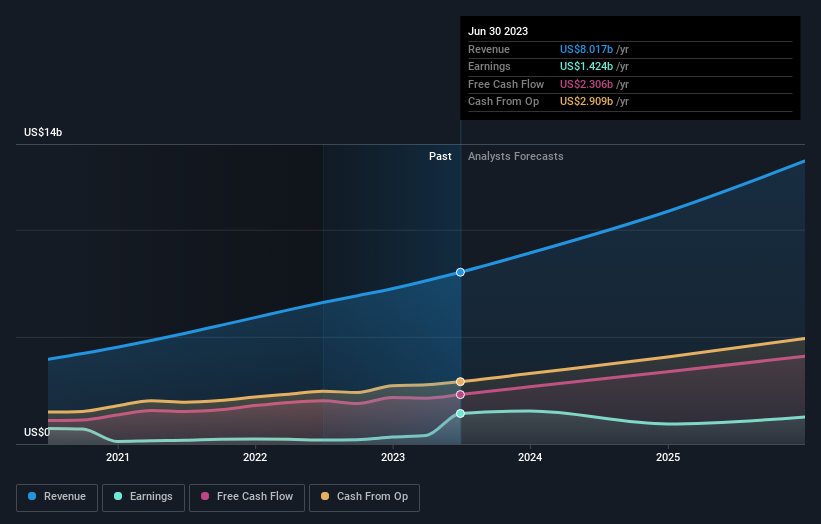Click the Earnings row label in tooltip
Image resolution: width=821 pixels, height=524 pixels.
click(x=489, y=66)
